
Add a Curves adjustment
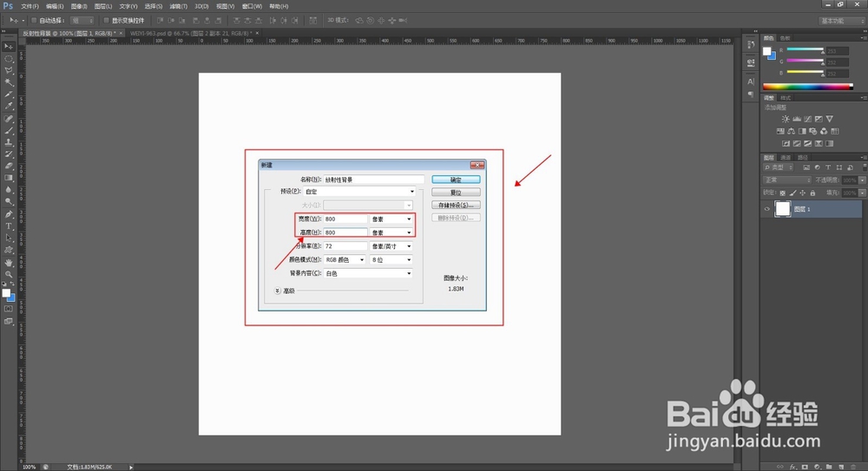coord(807,119)
